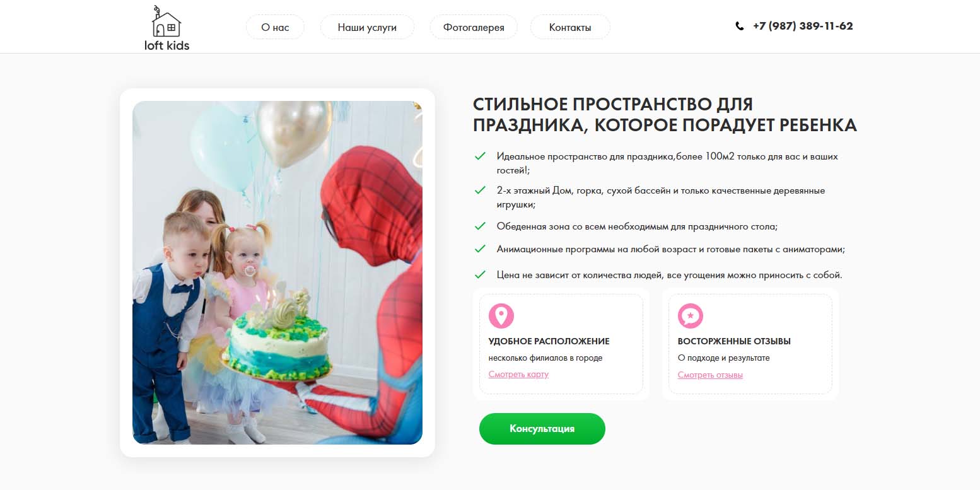Select the 'Удобное расположение' card heading
This screenshot has width=980, height=490.
549,341
